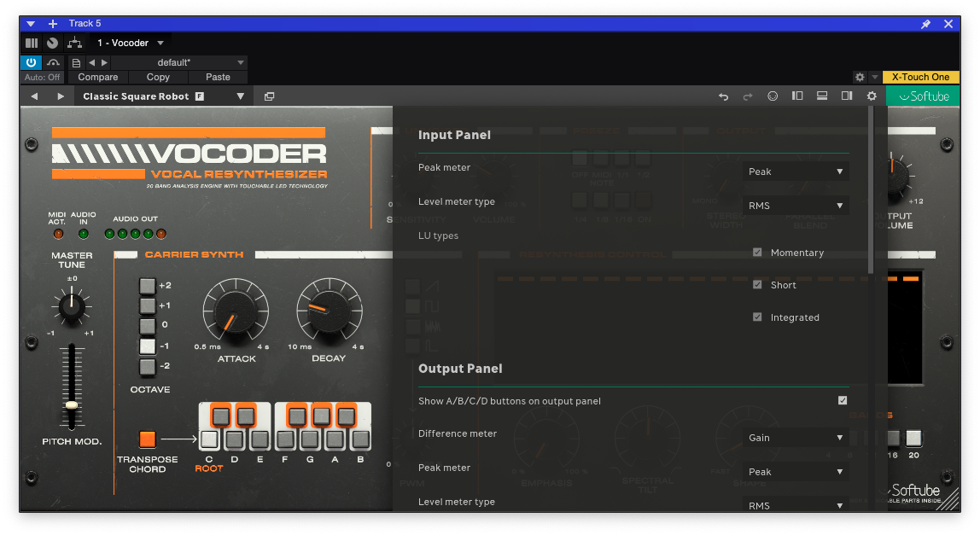Select the +2 octave button

click(147, 286)
